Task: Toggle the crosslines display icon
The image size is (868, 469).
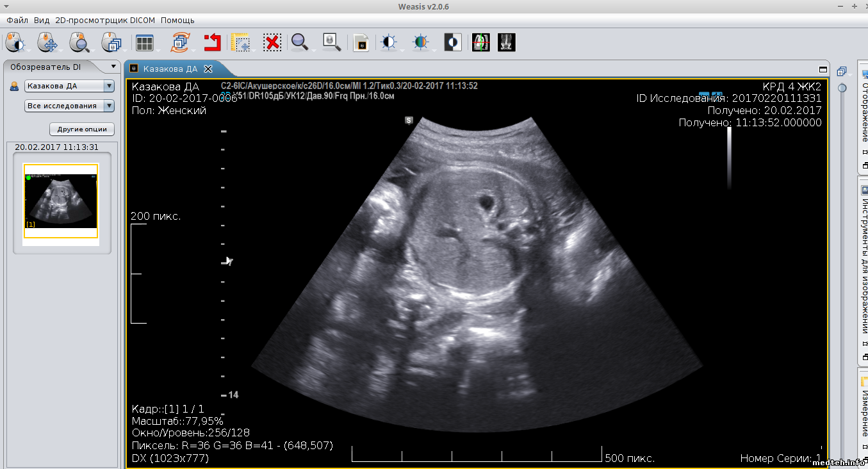Action: 481,43
